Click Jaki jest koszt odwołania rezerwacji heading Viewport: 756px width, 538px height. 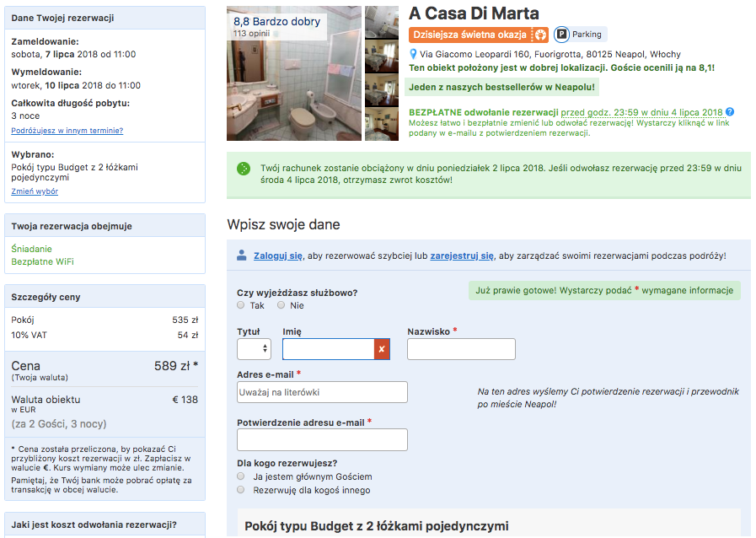click(94, 525)
